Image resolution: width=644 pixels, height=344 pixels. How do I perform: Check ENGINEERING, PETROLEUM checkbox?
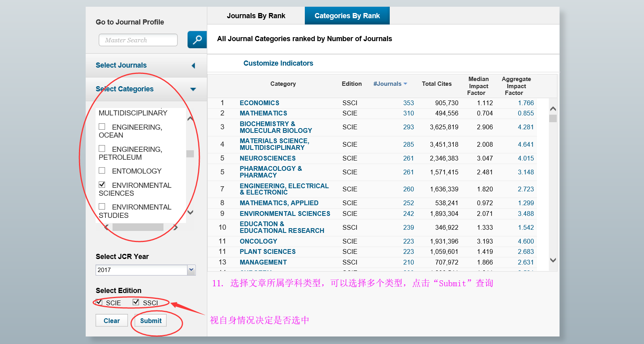coord(102,148)
